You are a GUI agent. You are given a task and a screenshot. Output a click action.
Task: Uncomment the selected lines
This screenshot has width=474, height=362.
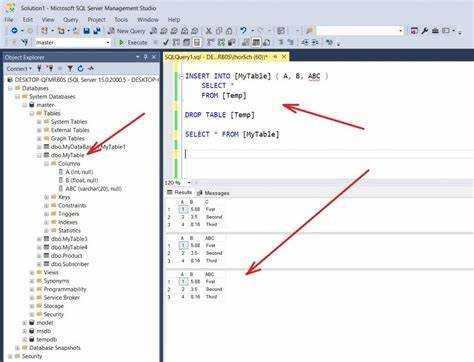[x=291, y=42]
